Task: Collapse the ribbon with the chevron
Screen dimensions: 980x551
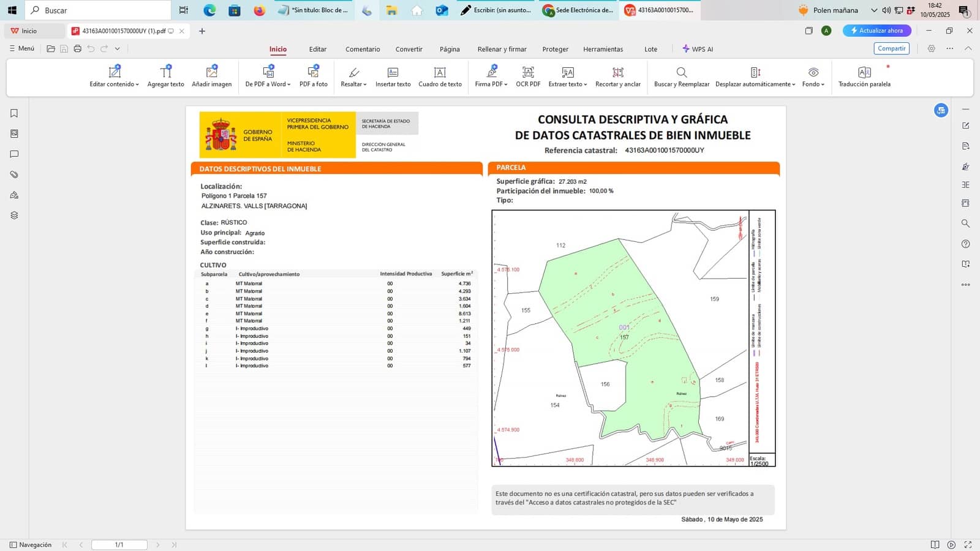Action: (968, 48)
